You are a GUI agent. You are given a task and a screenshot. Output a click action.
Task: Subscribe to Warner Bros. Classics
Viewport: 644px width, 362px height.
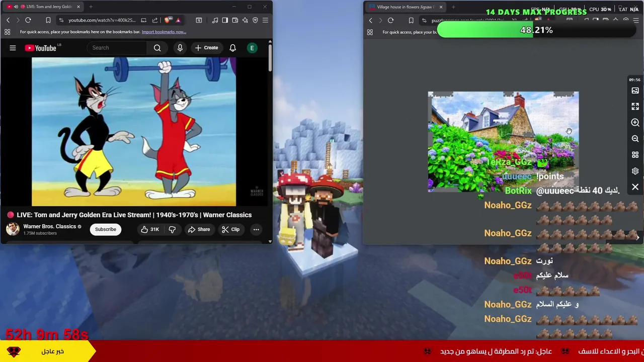[x=106, y=229]
